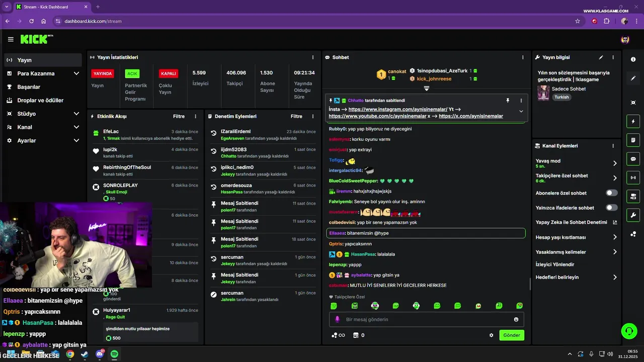The image size is (644, 362).
Task: Open Yayın bilgisi three-dot options
Action: pos(613,57)
